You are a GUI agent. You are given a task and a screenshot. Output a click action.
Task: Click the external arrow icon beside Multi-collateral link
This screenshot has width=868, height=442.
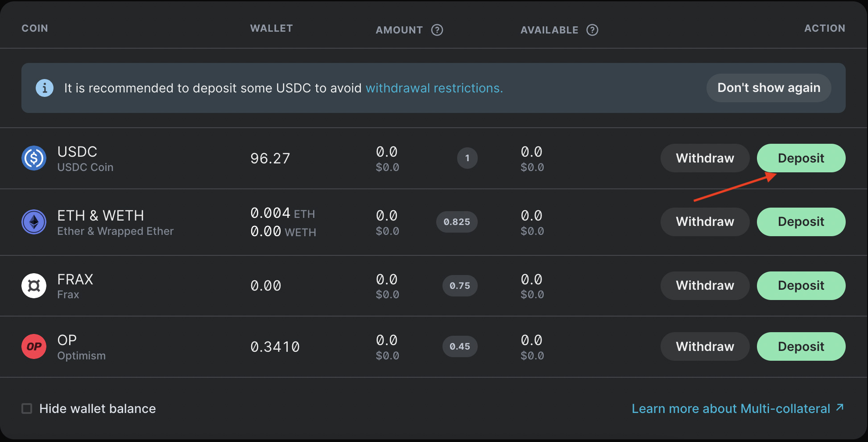point(840,407)
